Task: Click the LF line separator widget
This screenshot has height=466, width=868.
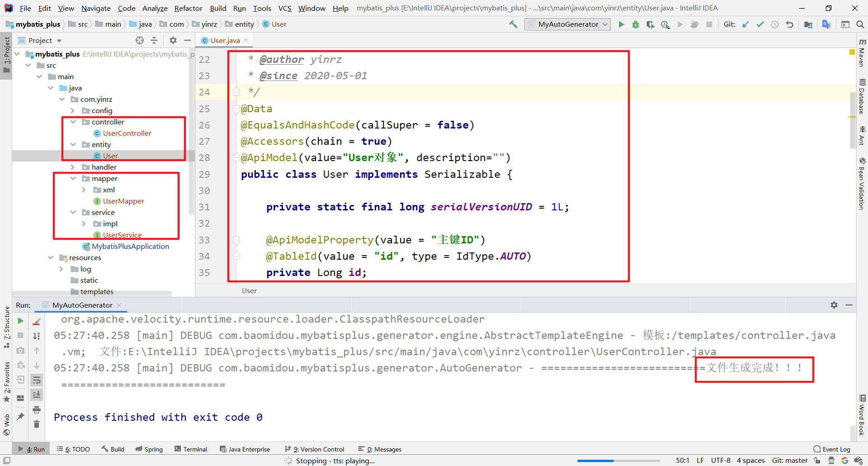Action: (x=700, y=461)
